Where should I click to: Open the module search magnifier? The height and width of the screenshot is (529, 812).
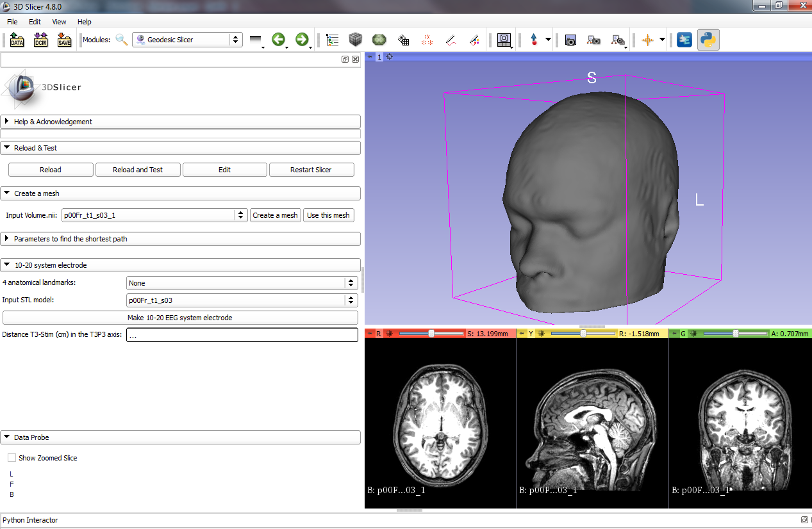point(121,40)
